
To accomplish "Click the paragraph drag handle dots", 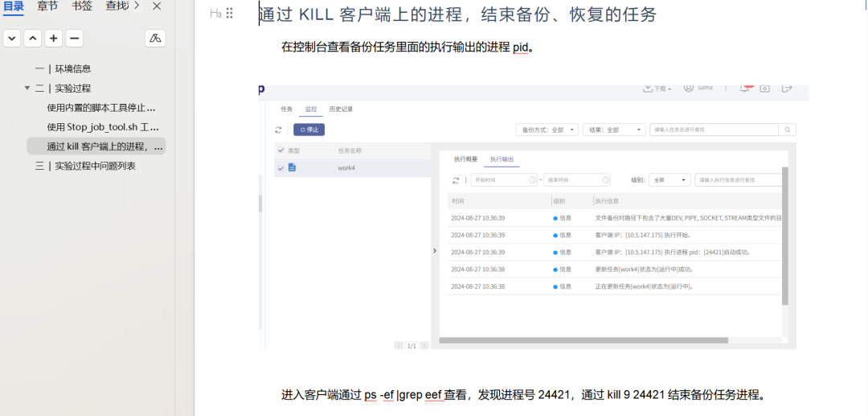I will pyautogui.click(x=230, y=14).
